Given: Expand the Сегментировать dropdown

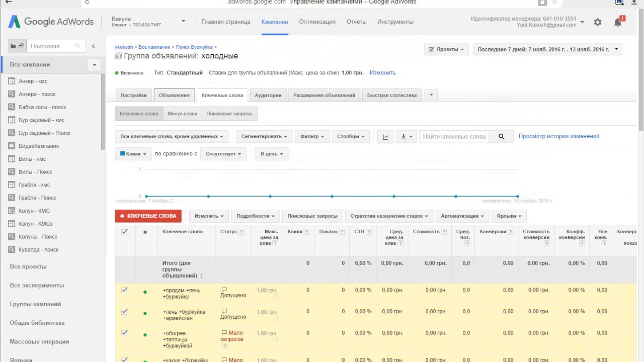Looking at the screenshot, I should 264,136.
